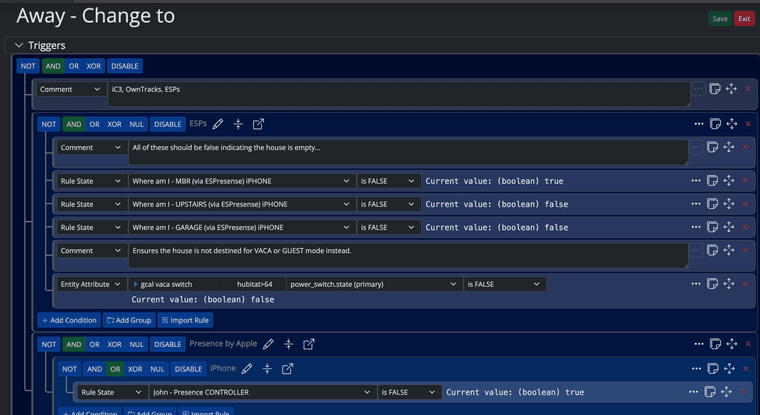This screenshot has height=415, width=760.
Task: Delete the GARAGE iPHONE condition
Action: (745, 227)
